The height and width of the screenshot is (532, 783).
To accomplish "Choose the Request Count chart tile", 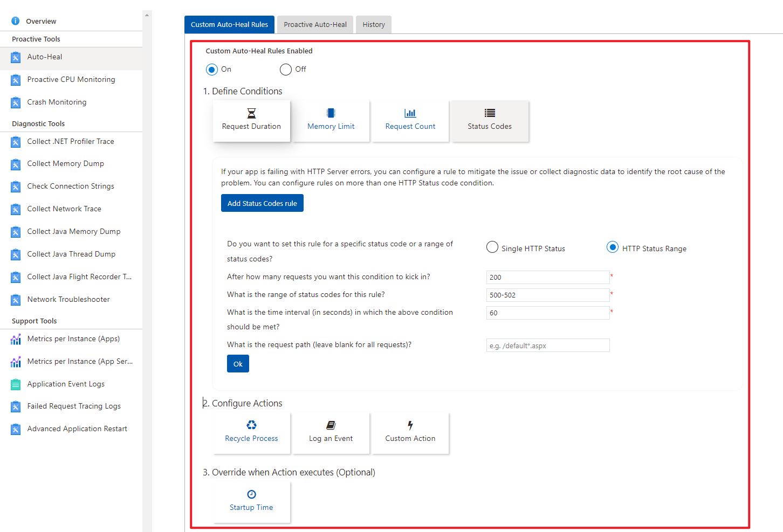I will [410, 121].
